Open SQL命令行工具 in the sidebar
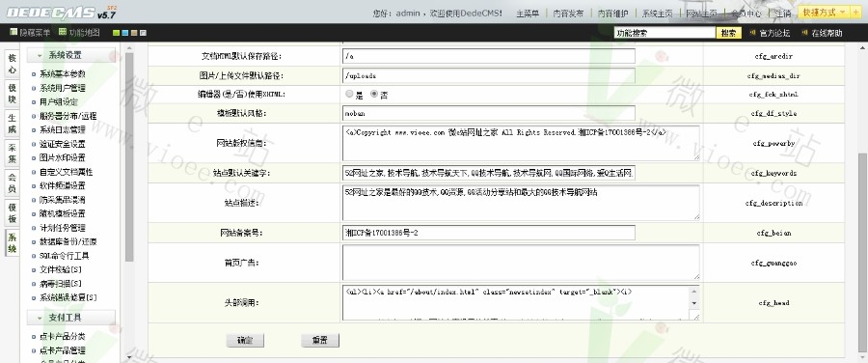 point(65,256)
